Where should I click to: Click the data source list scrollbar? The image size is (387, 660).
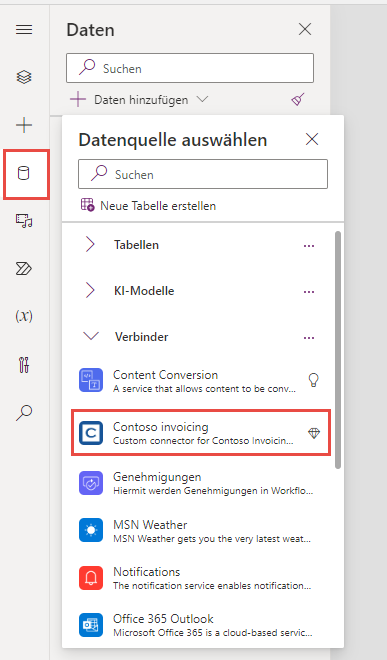point(338,349)
